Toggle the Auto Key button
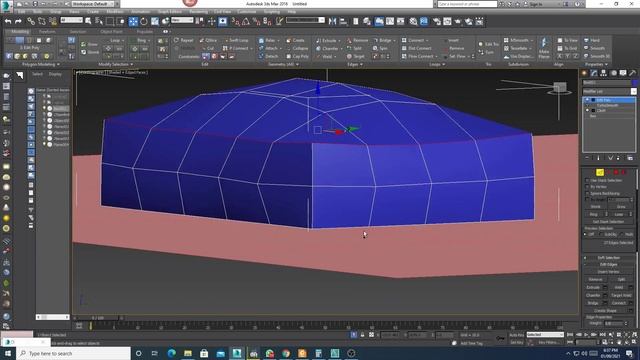Viewport: 640px width, 360px height. 516,335
